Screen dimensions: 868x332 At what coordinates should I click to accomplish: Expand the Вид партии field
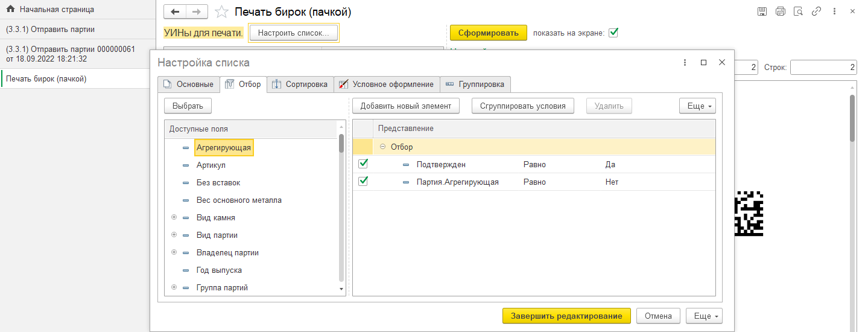point(174,235)
